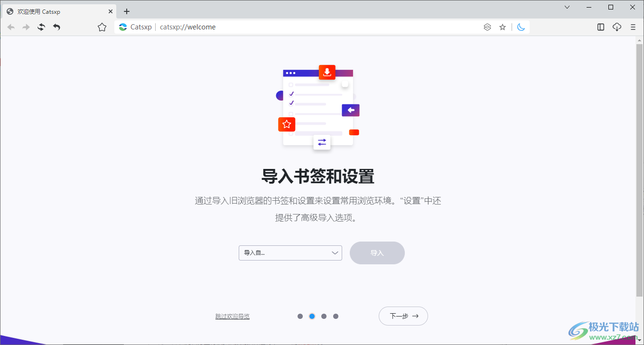Open bookmarks star icon left of address bar
This screenshot has height=345, width=644.
pyautogui.click(x=102, y=28)
